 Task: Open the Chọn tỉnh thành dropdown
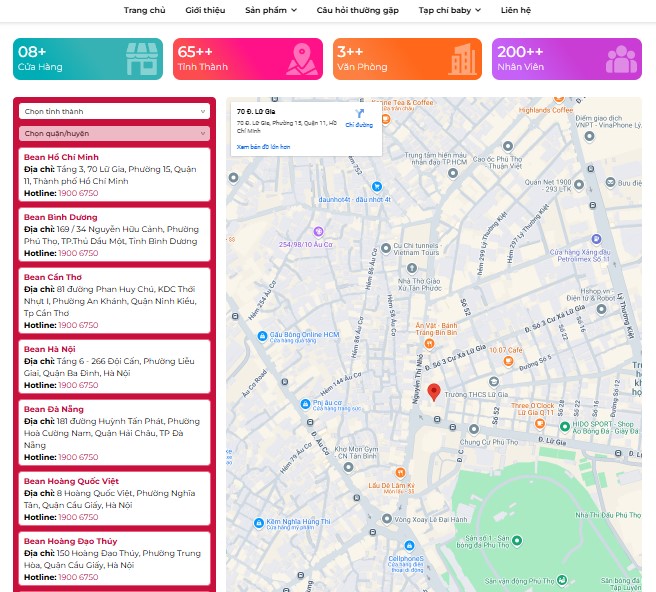[114, 111]
